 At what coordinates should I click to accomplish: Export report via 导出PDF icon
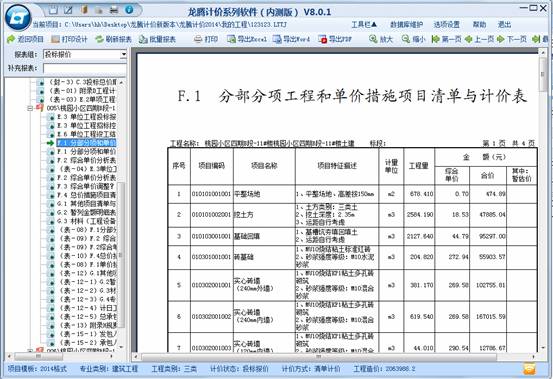pos(323,39)
